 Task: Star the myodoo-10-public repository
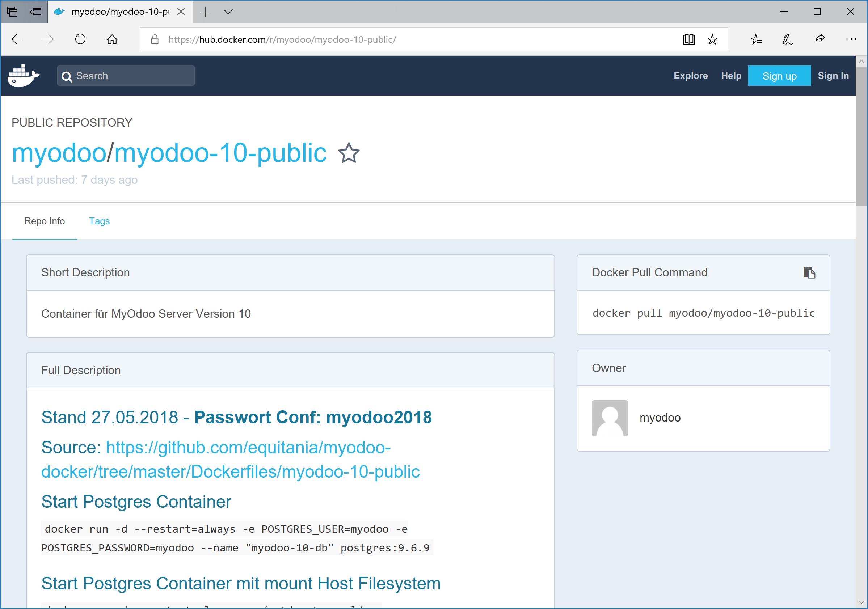click(x=348, y=153)
